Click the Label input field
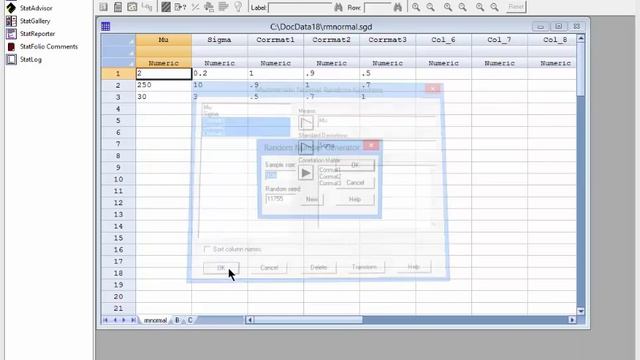 tap(300, 7)
